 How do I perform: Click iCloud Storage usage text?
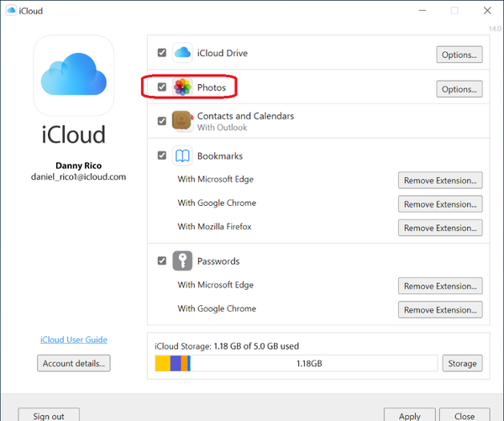pos(227,346)
